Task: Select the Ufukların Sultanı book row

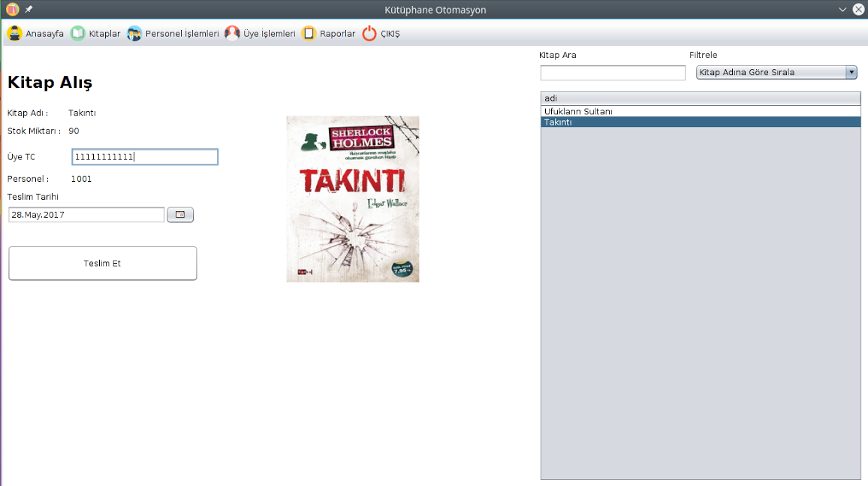Action: click(x=701, y=111)
